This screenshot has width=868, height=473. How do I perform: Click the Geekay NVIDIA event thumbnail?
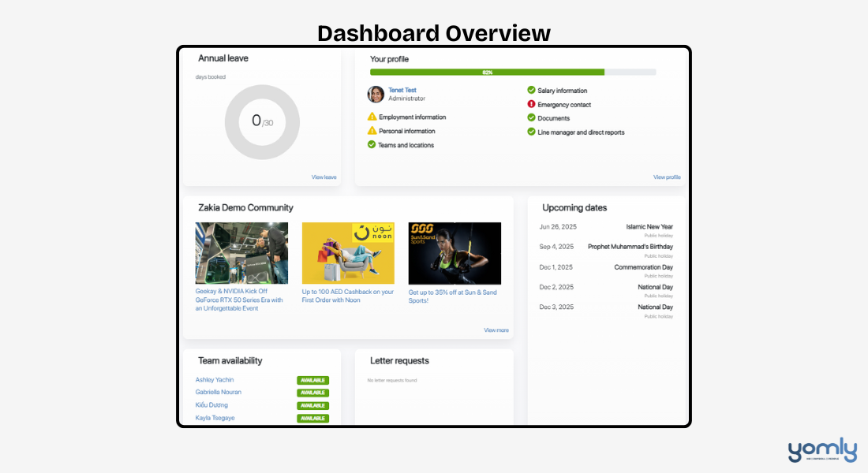point(241,253)
